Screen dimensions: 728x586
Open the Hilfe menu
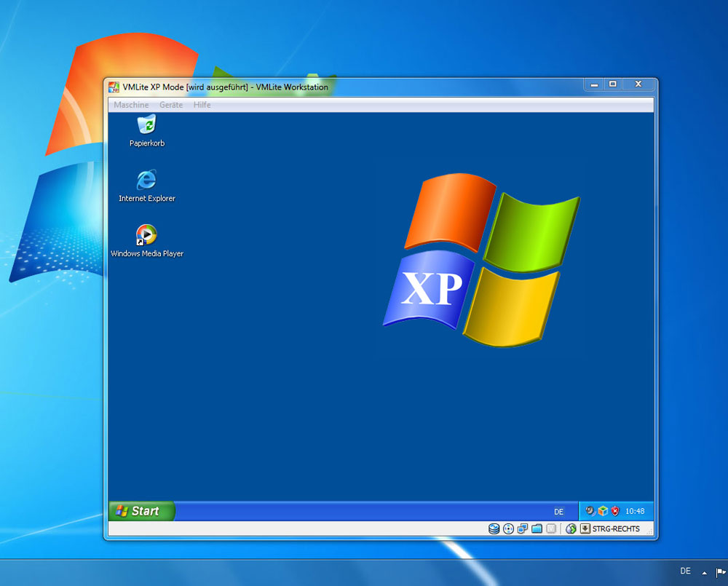(202, 105)
